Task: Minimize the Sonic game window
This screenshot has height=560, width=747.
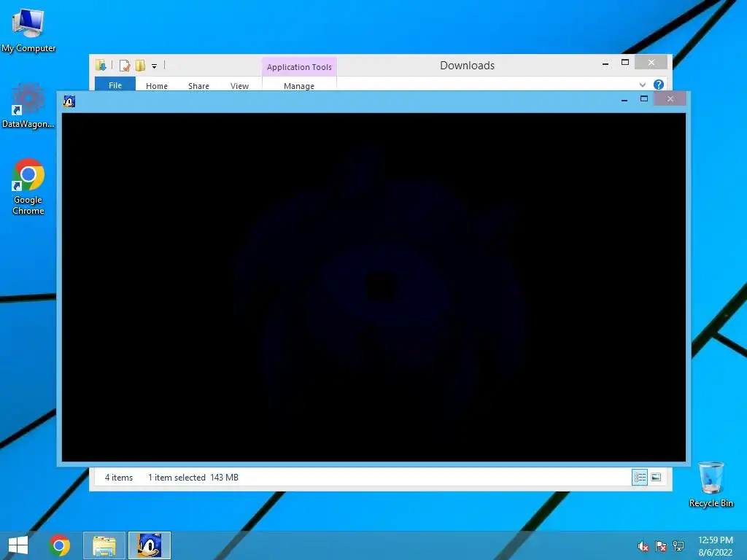Action: point(624,99)
